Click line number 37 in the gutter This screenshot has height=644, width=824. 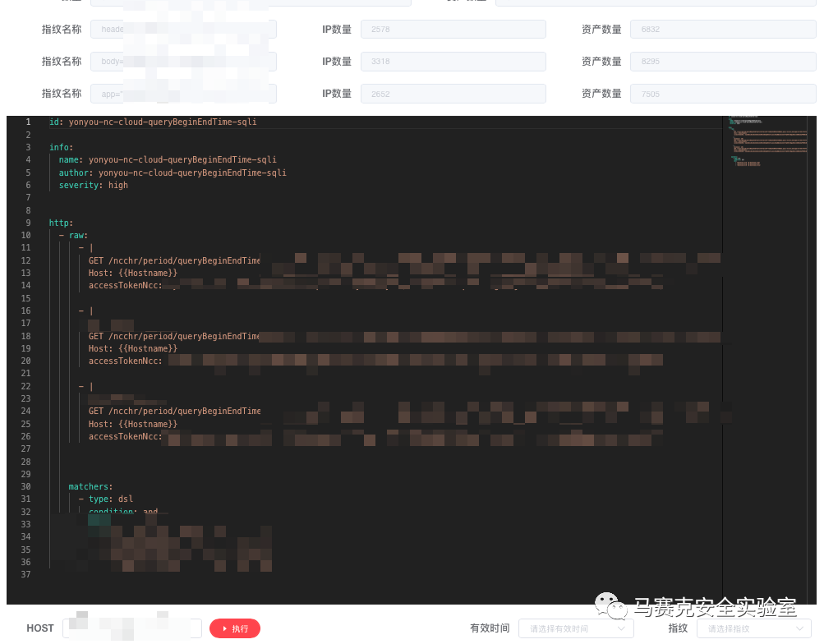point(25,575)
